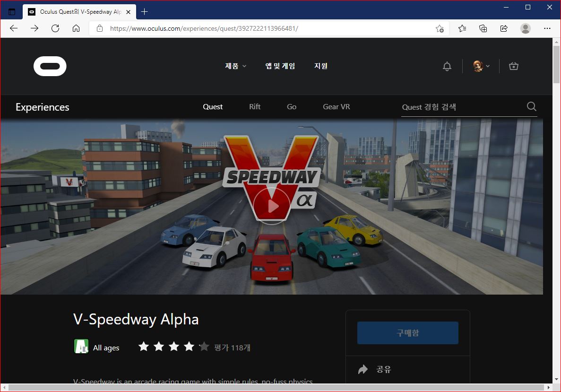Go back to the previous page
Viewport: 561px width, 392px height.
(14, 28)
